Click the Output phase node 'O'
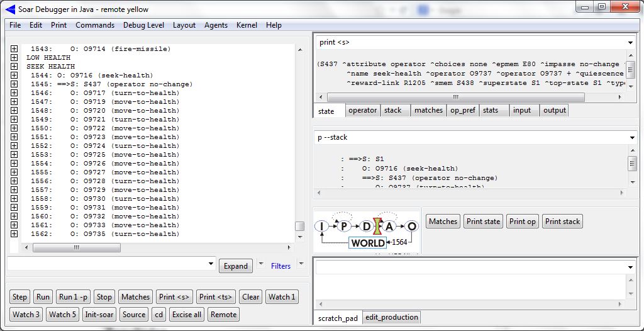Screen dimensions: 644x331 click(x=411, y=226)
